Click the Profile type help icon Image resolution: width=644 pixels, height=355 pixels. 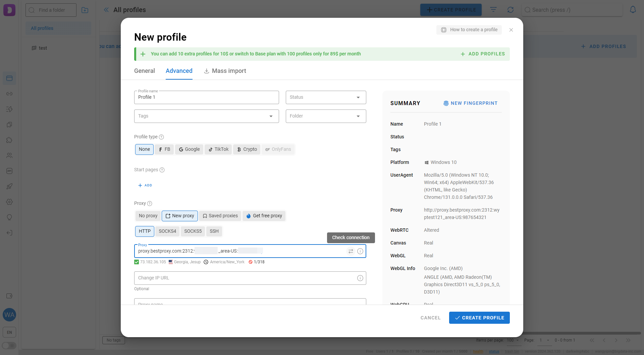[161, 137]
